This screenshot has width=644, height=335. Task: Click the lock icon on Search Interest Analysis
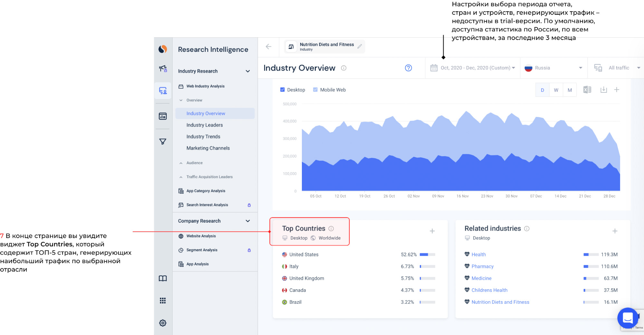pos(249,205)
